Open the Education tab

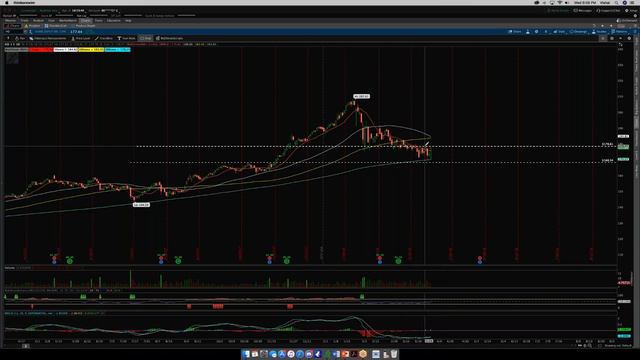coord(113,20)
